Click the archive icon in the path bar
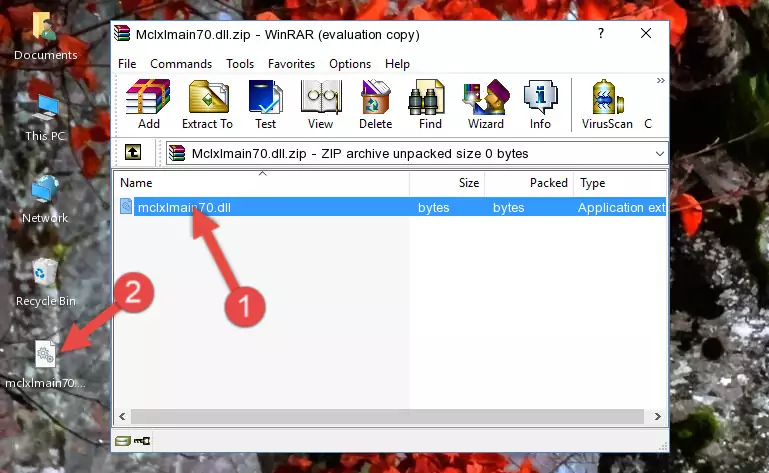 click(177, 154)
